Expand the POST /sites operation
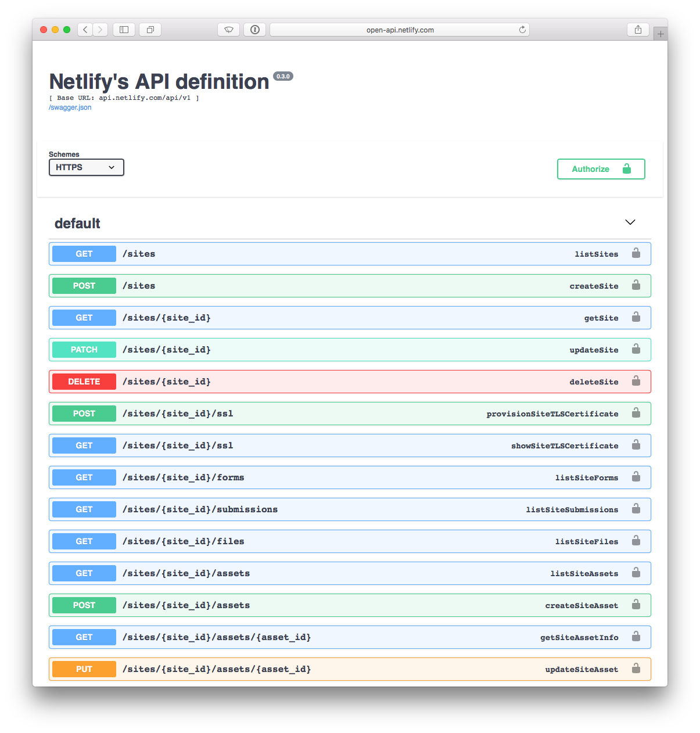This screenshot has height=733, width=700. (x=350, y=286)
